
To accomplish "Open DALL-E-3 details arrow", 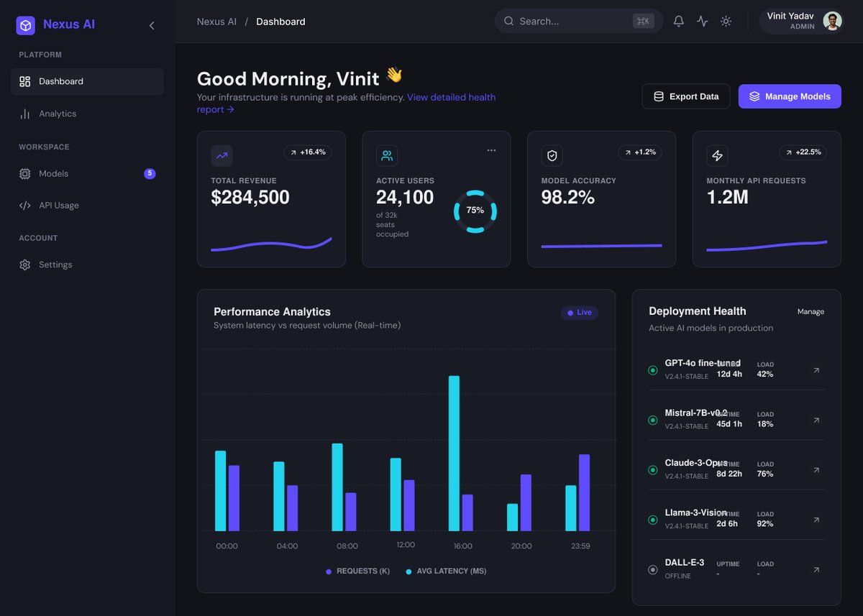I will (816, 570).
